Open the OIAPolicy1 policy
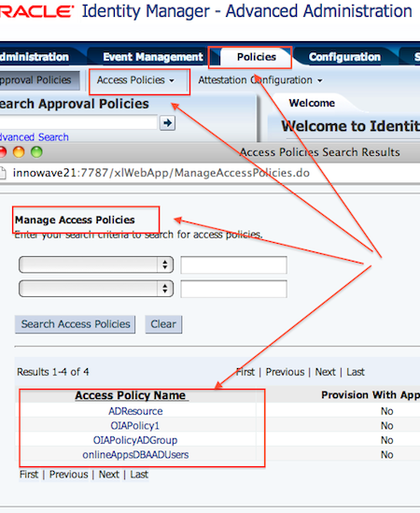This screenshot has width=420, height=513. (135, 426)
